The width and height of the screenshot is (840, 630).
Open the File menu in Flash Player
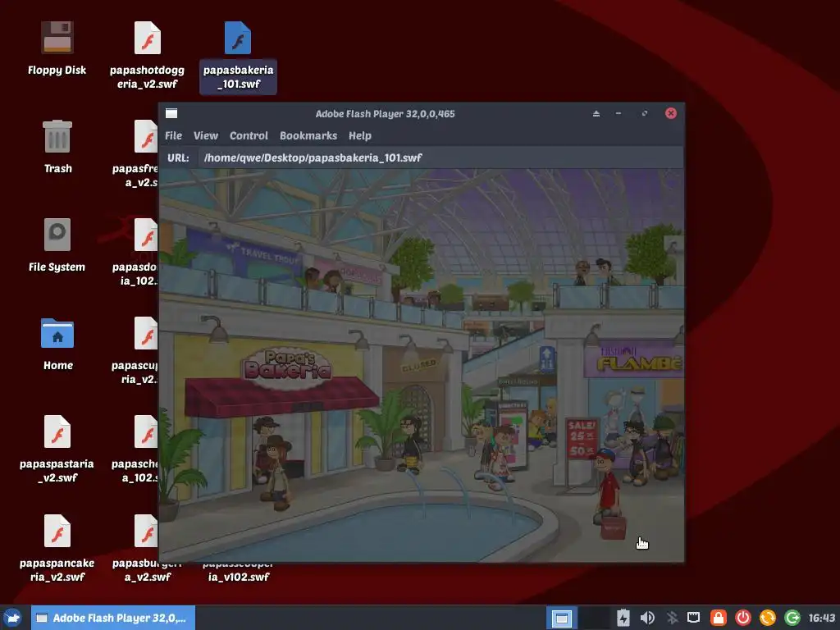173,135
